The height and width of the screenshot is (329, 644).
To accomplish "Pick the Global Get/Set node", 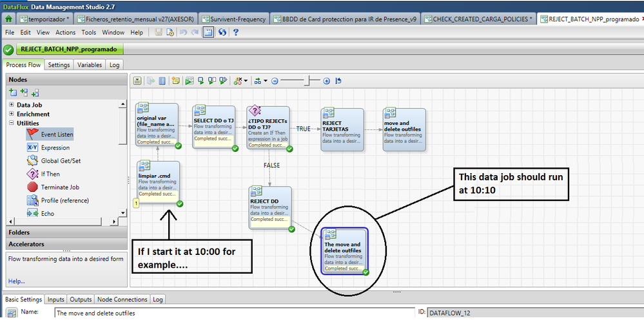I will 60,160.
